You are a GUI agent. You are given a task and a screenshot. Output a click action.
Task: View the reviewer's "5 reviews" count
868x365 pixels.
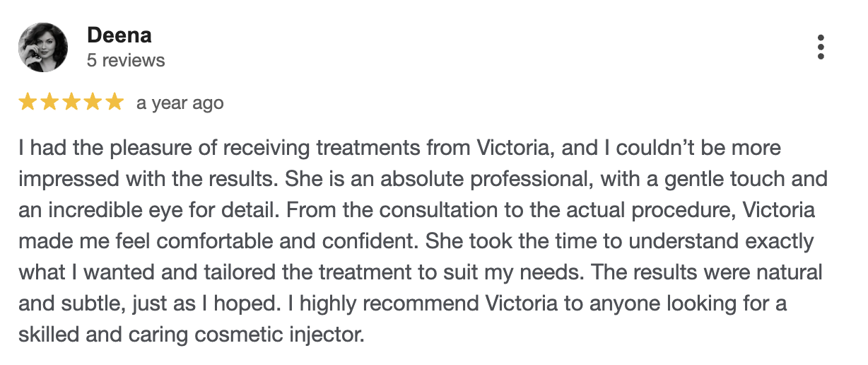pyautogui.click(x=126, y=60)
